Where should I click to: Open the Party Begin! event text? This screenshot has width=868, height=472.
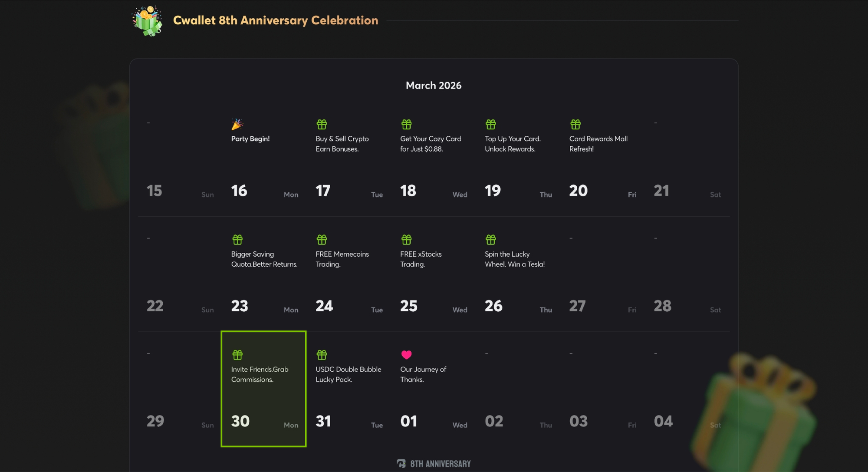click(250, 139)
